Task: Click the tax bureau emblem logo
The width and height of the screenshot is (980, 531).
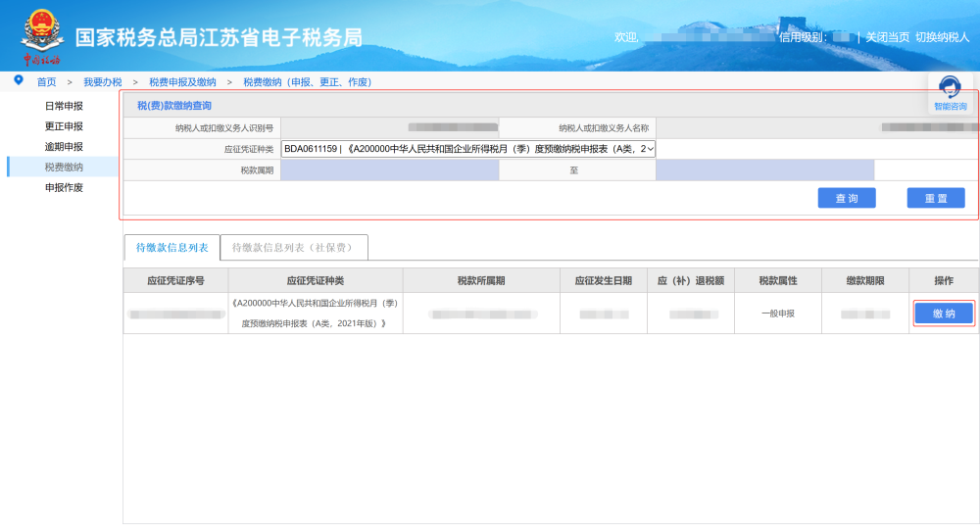Action: [42, 36]
